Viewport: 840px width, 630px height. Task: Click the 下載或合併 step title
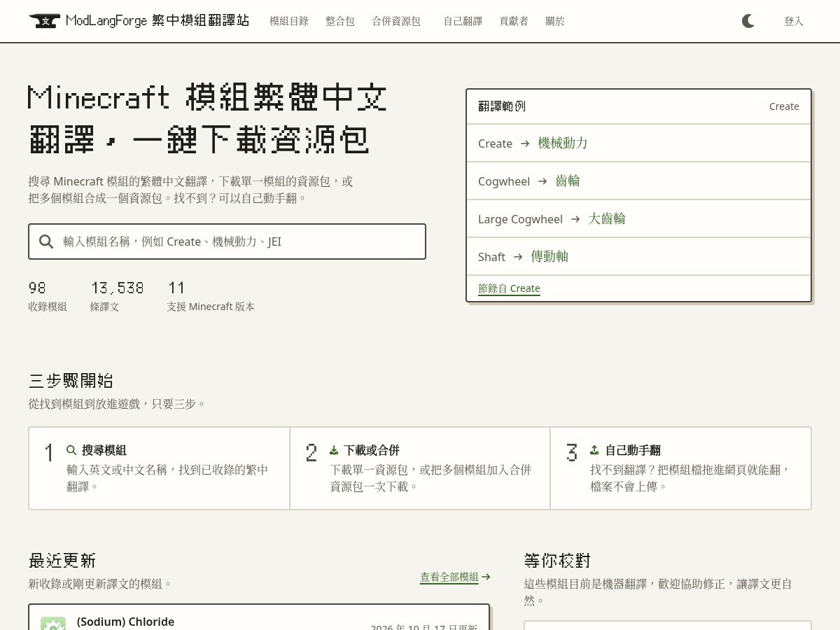(372, 450)
